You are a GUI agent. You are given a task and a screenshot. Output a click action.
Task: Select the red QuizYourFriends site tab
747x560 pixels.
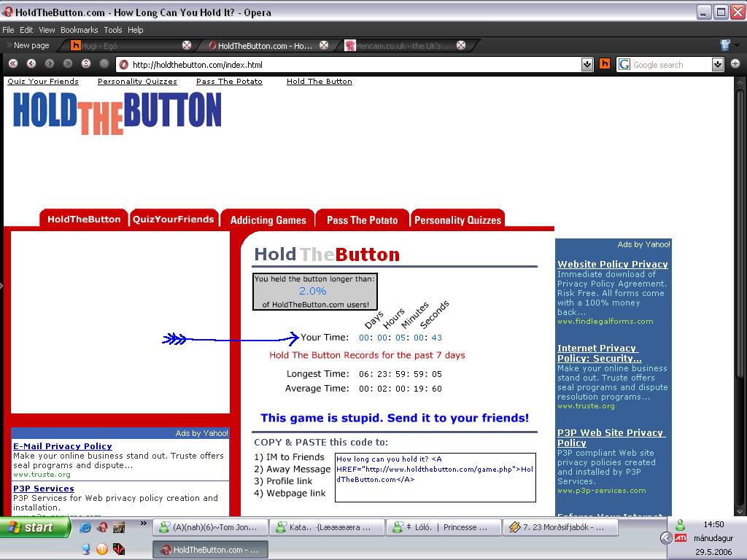[174, 219]
